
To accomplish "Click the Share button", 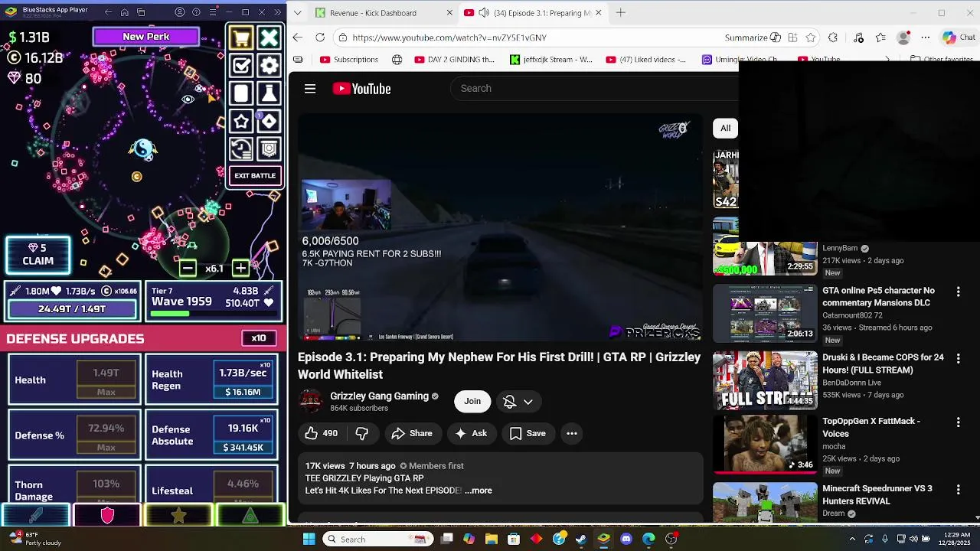I will pyautogui.click(x=412, y=433).
